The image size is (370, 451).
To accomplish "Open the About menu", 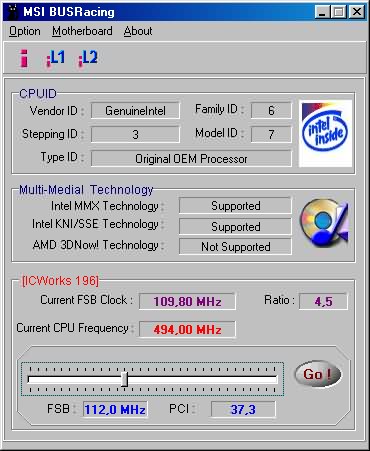I will coord(138,31).
